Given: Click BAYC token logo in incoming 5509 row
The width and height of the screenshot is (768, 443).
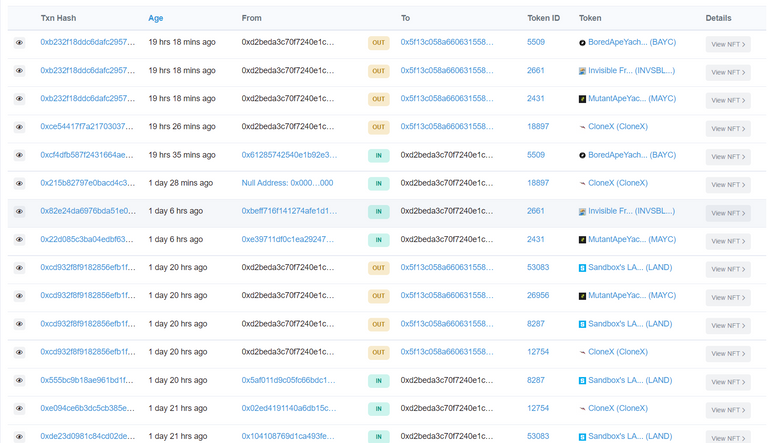Looking at the screenshot, I should (582, 155).
